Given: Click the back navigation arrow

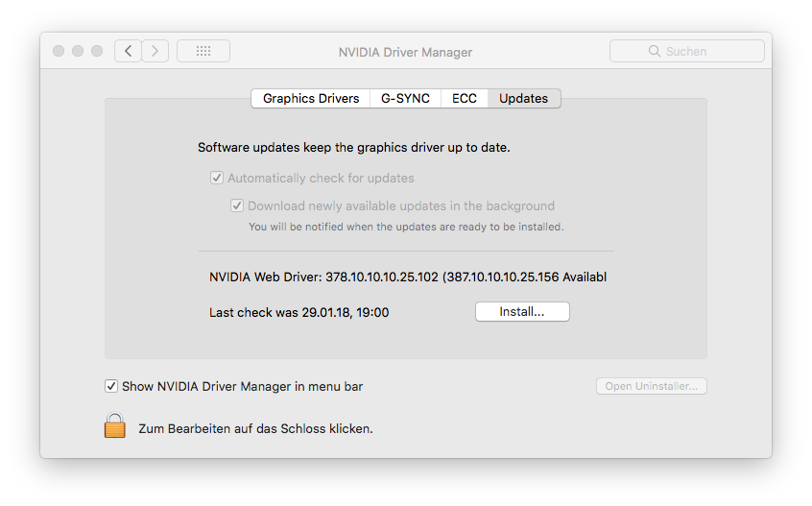Looking at the screenshot, I should (129, 51).
